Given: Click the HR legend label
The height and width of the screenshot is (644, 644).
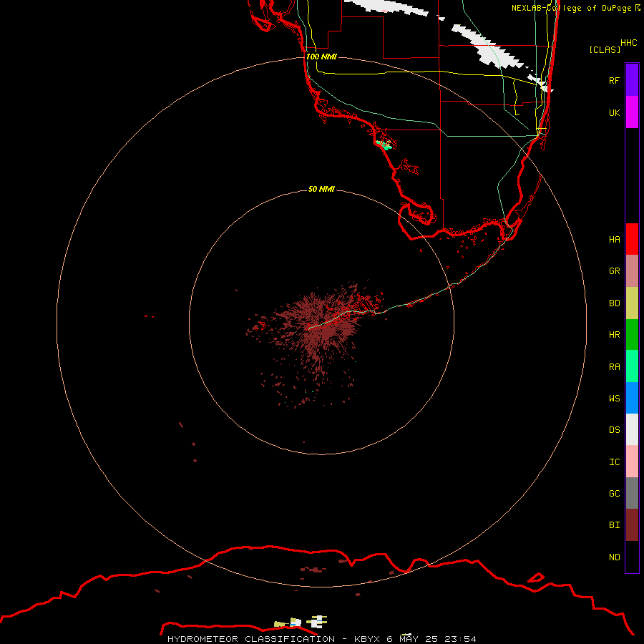Looking at the screenshot, I should (614, 335).
